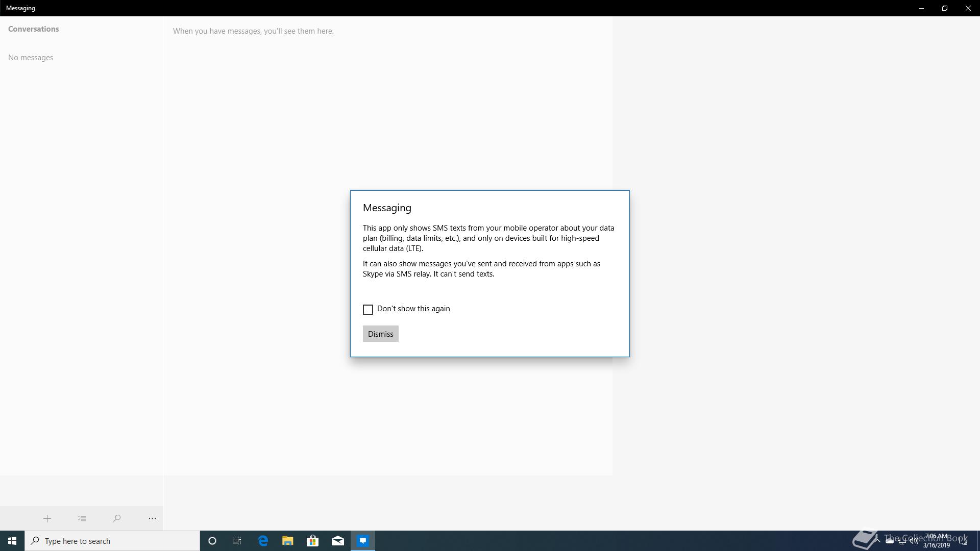Open the Action Center notifications icon
This screenshot has width=980, height=551.
pyautogui.click(x=963, y=541)
